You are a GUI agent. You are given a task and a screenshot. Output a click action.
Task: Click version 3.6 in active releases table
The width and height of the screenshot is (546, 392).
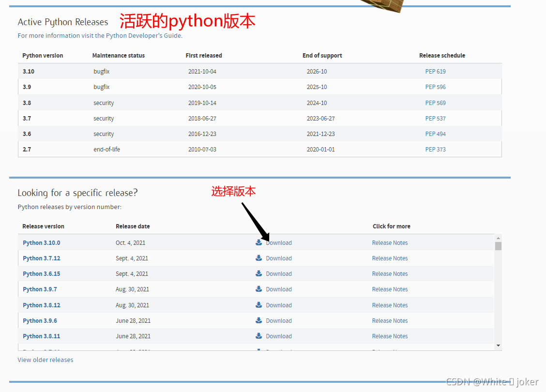coord(27,134)
